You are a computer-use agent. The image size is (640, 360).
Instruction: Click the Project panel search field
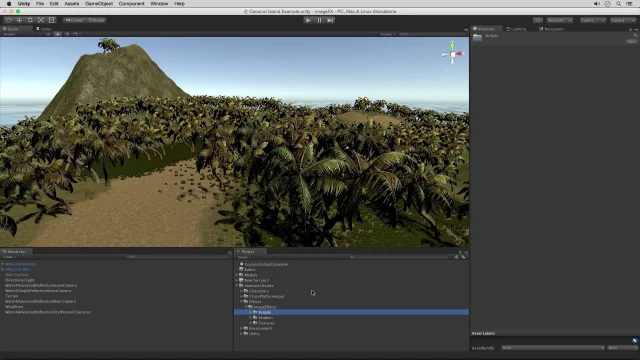click(x=400, y=257)
